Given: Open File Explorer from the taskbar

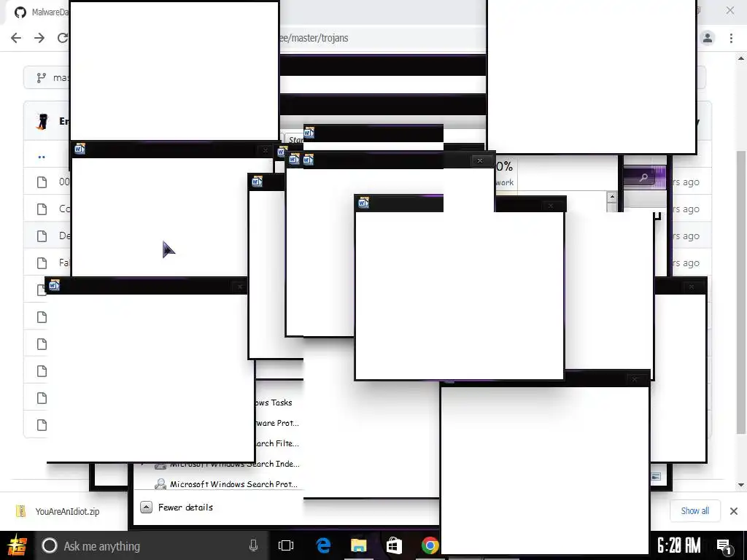Looking at the screenshot, I should point(359,545).
